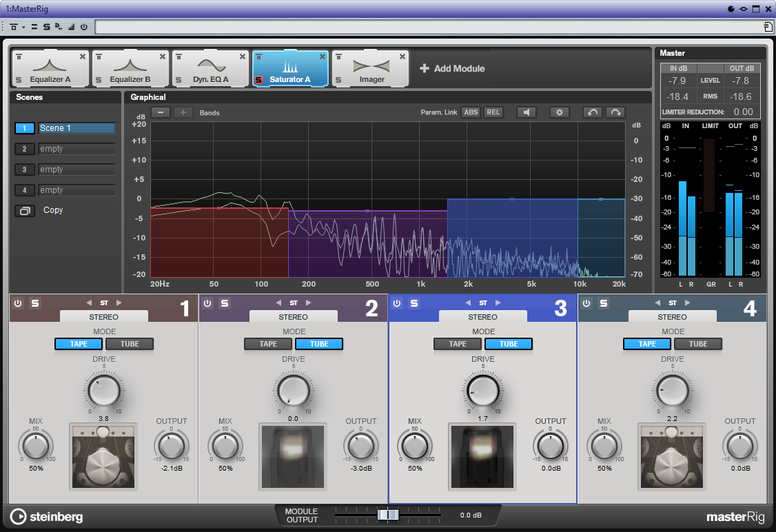The width and height of the screenshot is (776, 532).
Task: Open the graphical display settings gear
Action: tap(559, 112)
